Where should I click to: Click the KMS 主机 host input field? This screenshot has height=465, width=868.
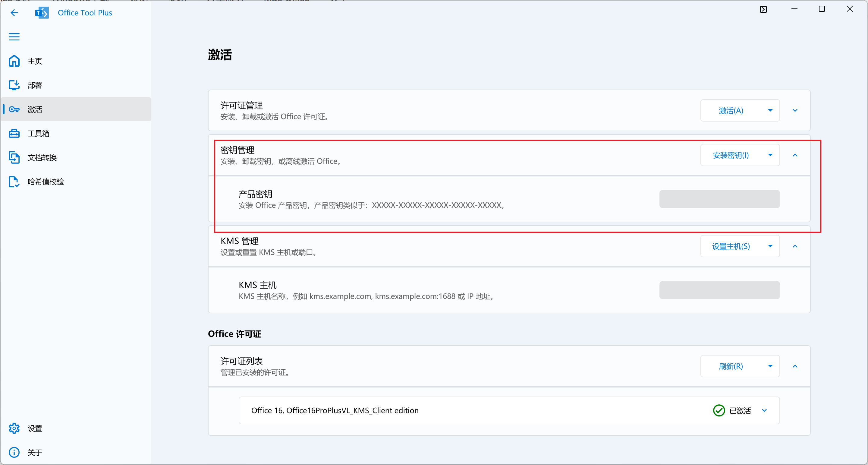point(719,290)
